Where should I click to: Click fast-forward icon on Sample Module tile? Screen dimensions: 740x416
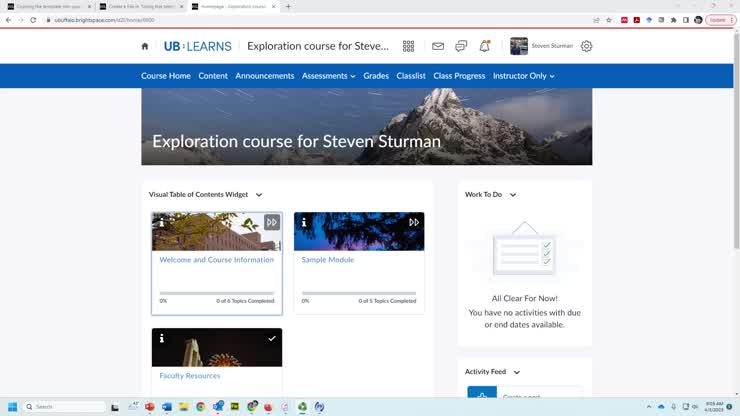pyautogui.click(x=414, y=222)
